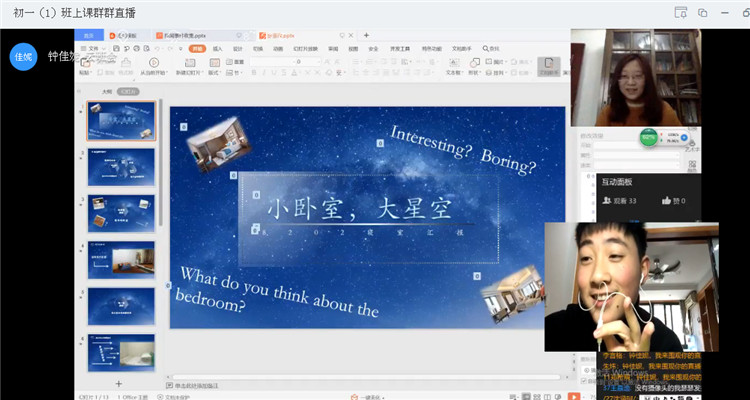Click the viewers (观看) count icon
750x400 pixels.
coord(607,201)
